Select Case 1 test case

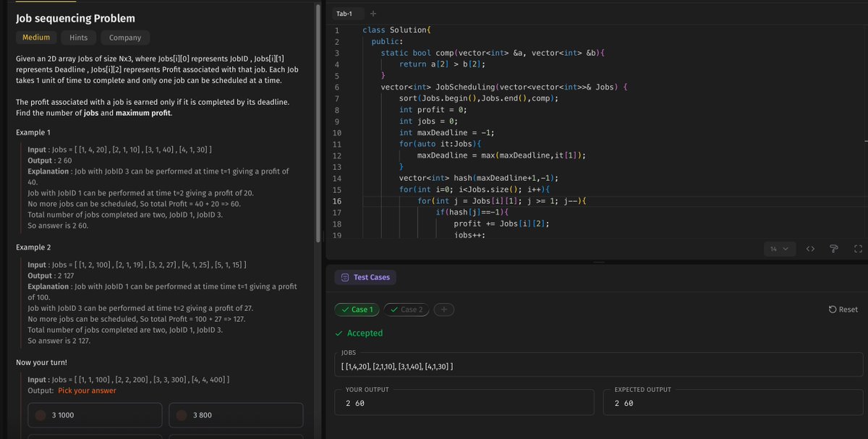[x=357, y=310]
